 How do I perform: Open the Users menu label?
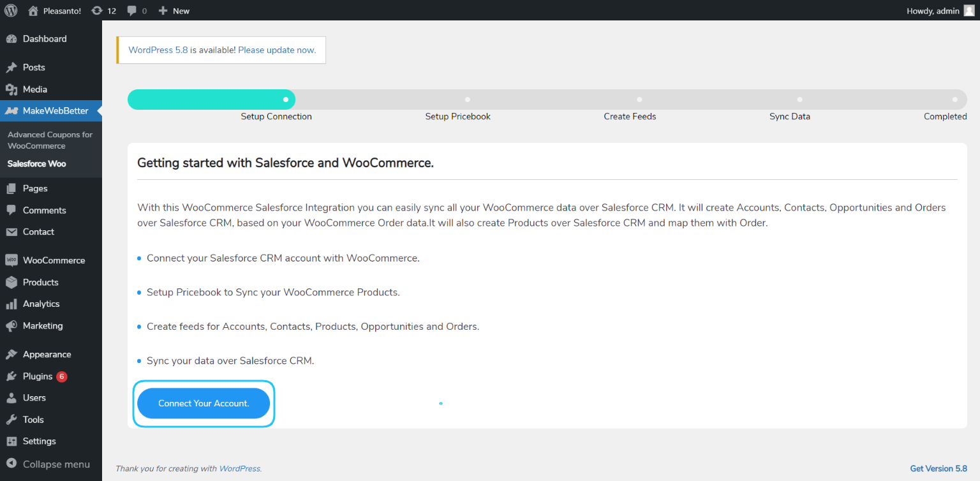pyautogui.click(x=34, y=397)
